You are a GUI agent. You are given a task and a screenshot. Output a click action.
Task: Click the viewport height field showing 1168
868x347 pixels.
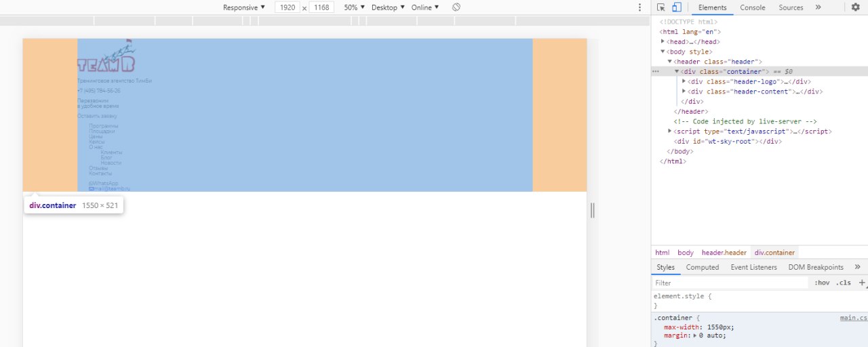tap(321, 7)
